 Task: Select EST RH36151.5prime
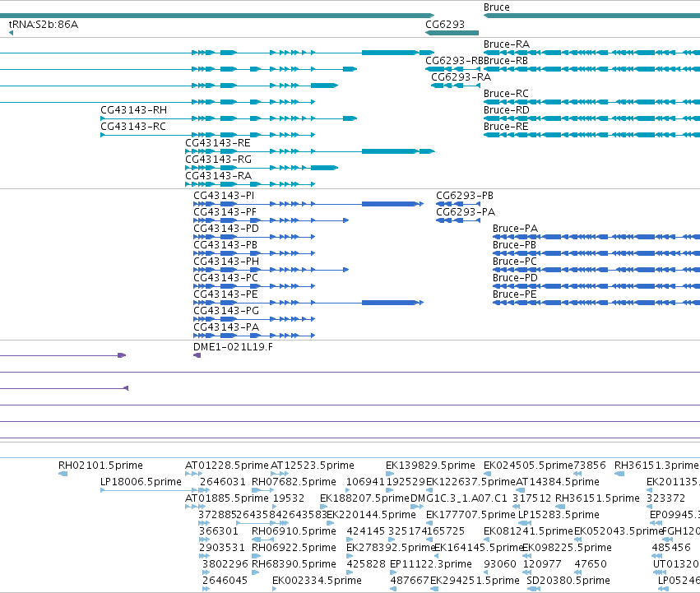[597, 498]
